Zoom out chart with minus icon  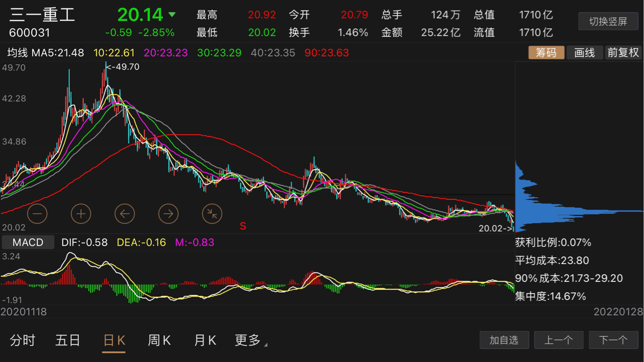tap(37, 214)
